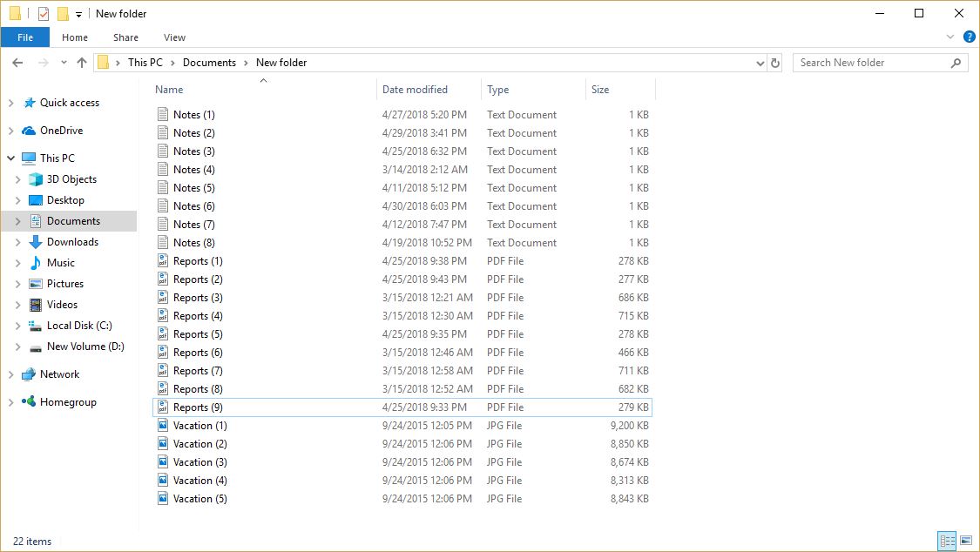Navigate back using the back arrow
980x552 pixels.
16,62
